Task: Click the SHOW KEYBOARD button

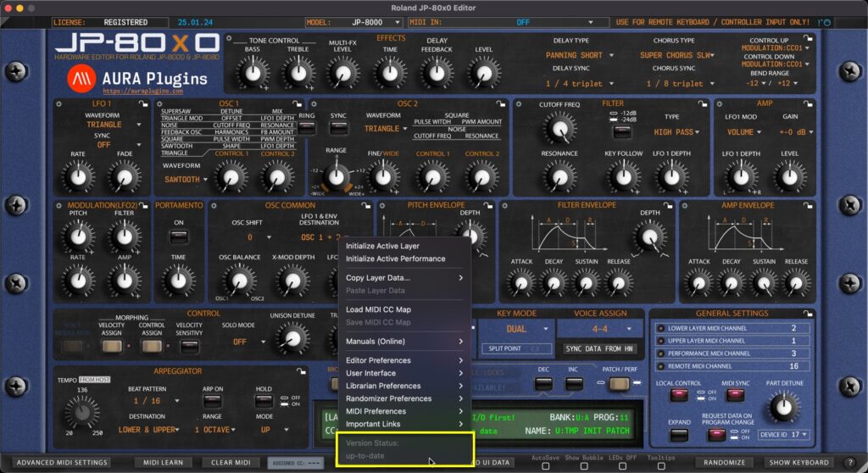Action: [x=798, y=463]
